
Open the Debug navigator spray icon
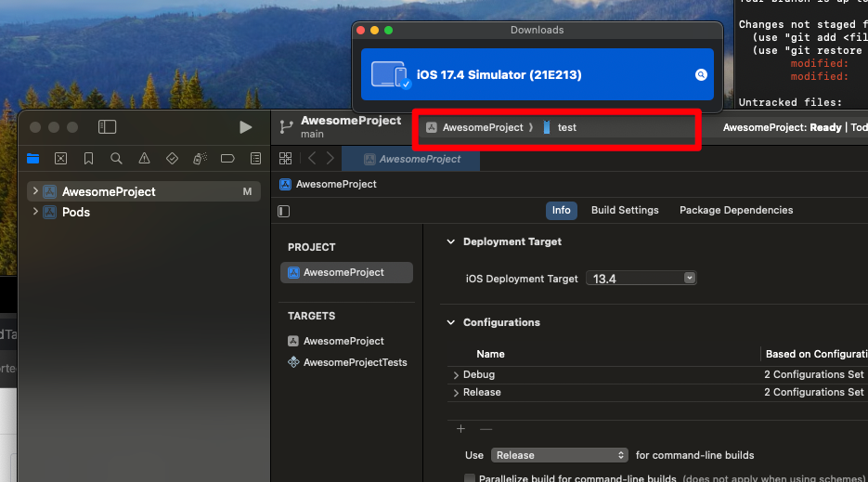[x=200, y=159]
